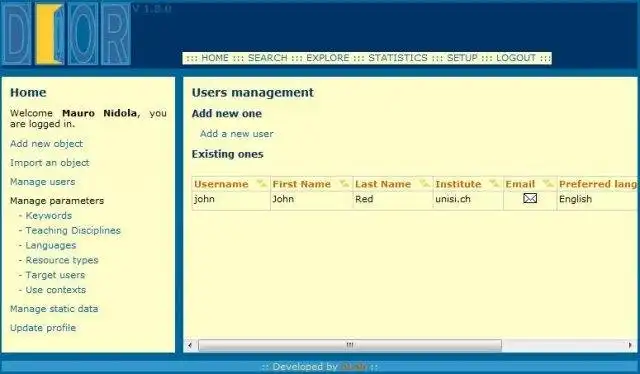640x374 pixels.
Task: Click the Username column header
Action: [221, 184]
